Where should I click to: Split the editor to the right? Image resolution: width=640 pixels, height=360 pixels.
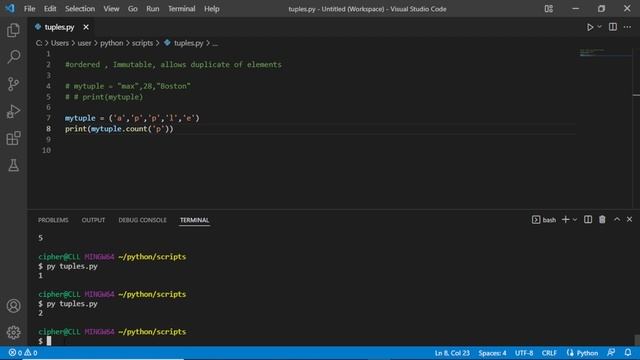(613, 27)
